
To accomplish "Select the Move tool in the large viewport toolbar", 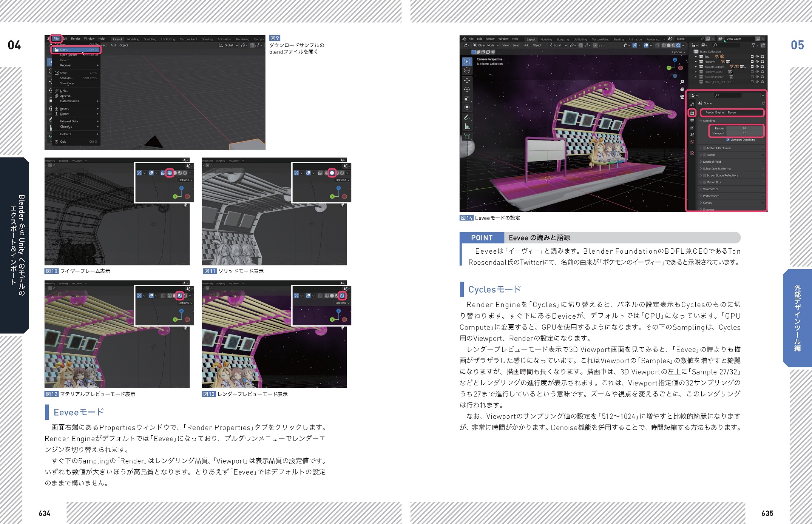I will [x=467, y=80].
